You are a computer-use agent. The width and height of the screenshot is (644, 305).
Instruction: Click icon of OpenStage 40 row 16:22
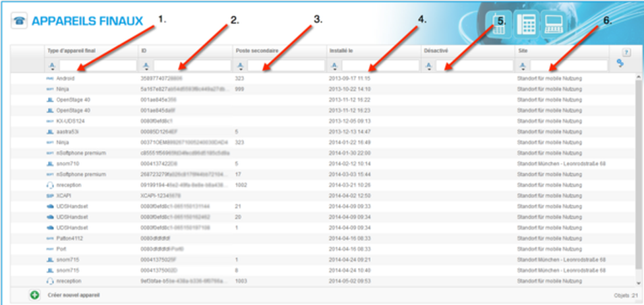(x=50, y=100)
